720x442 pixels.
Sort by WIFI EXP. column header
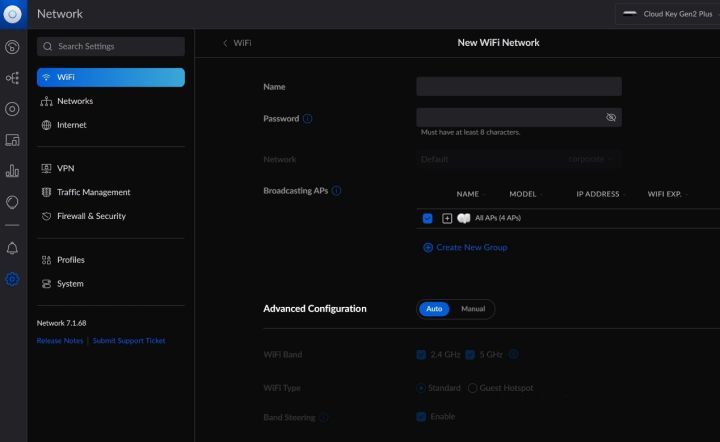tap(664, 194)
